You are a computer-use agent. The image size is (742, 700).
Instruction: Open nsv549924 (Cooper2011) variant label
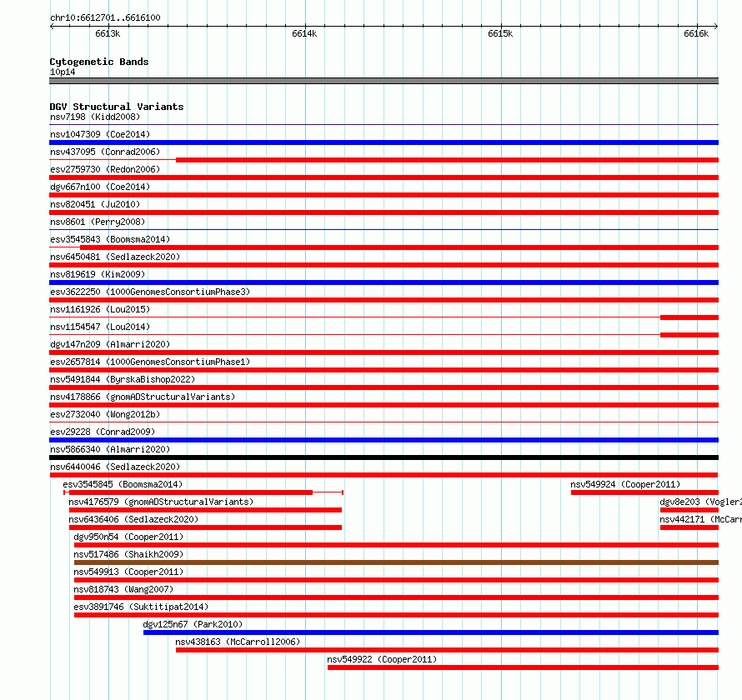[x=625, y=484]
